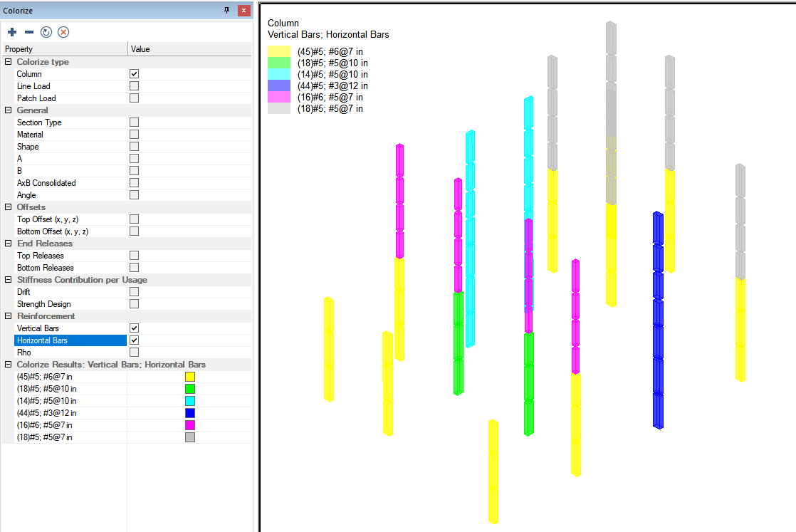Pin the Colorize panel with pushpin icon
The width and height of the screenshot is (796, 532).
(227, 11)
